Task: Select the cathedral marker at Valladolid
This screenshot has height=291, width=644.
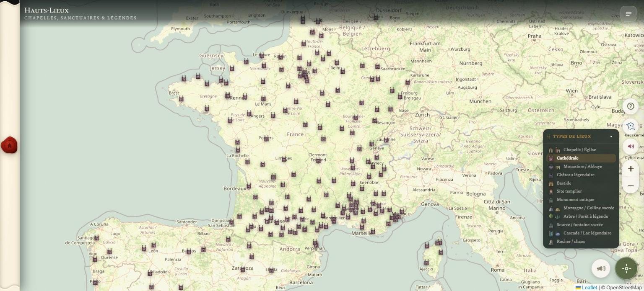Action: click(150, 273)
